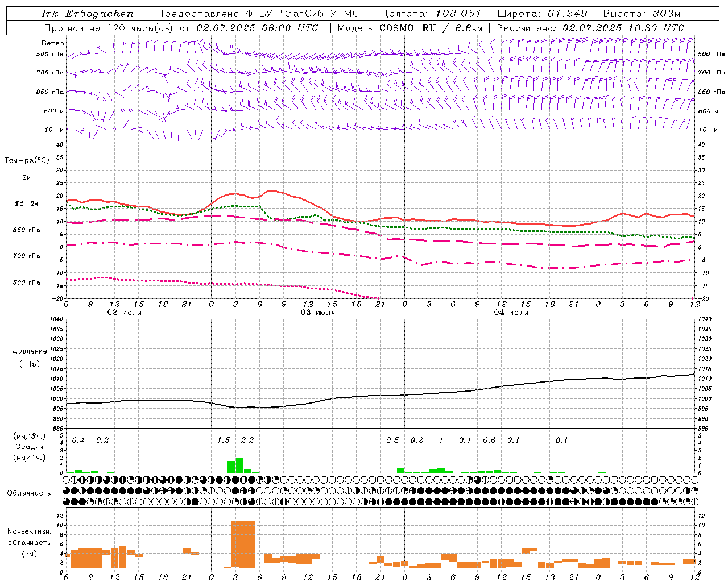Click the dotted line sample under temperature '500 гПа' legend

click(26, 289)
